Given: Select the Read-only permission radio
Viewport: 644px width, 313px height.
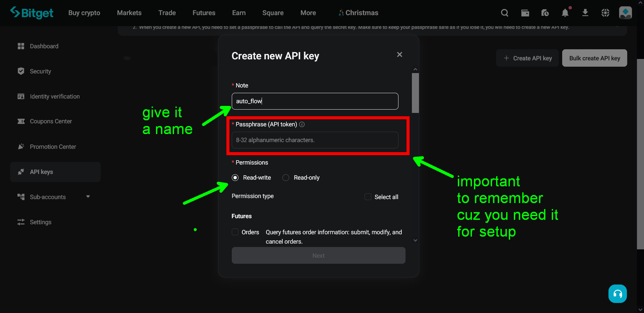Looking at the screenshot, I should [286, 178].
